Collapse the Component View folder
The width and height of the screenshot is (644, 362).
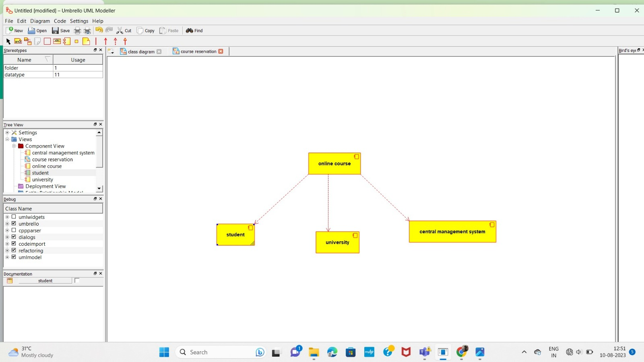14,146
